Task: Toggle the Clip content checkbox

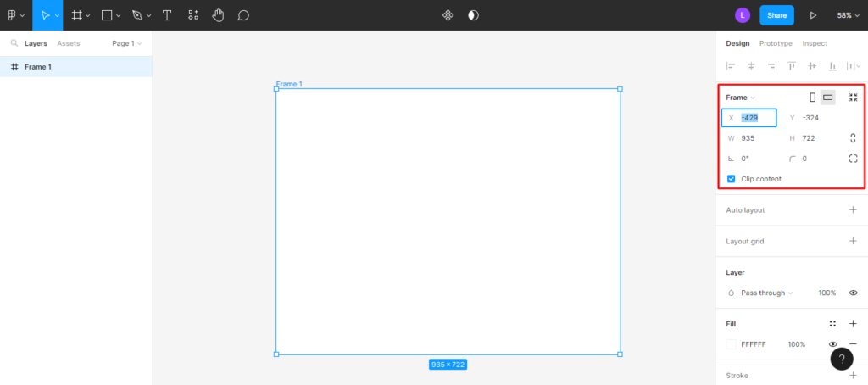Action: click(x=732, y=179)
